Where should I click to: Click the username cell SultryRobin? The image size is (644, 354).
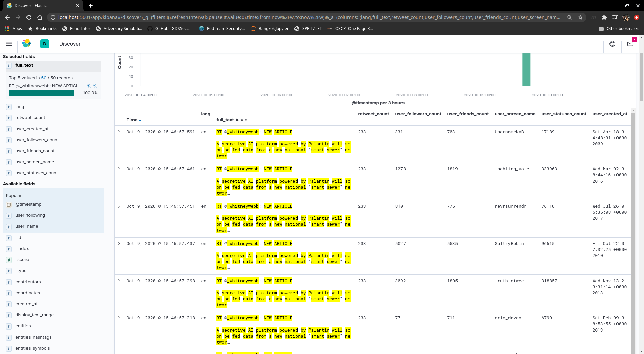(x=509, y=244)
